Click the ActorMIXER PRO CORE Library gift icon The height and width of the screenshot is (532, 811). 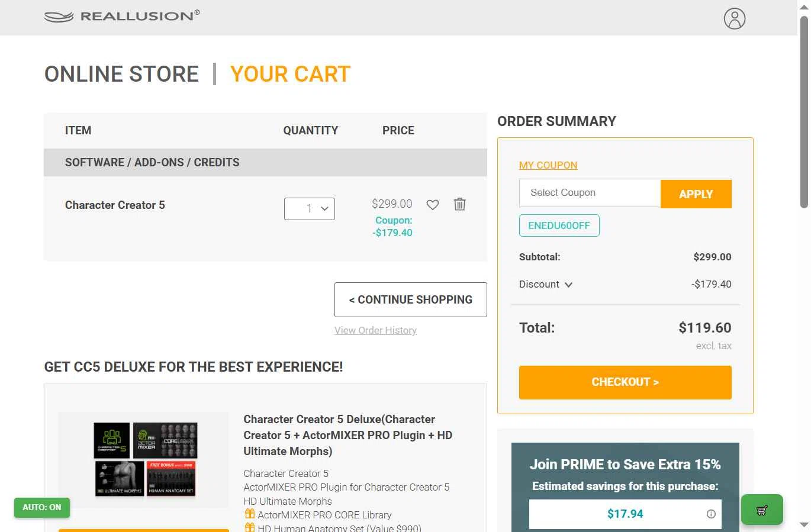pos(250,514)
